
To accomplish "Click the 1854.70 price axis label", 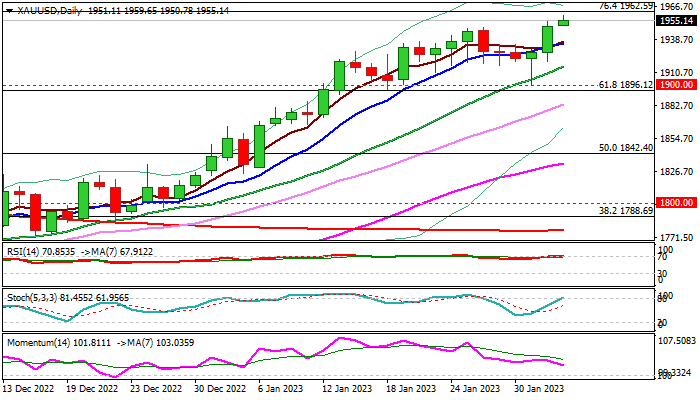I will [677, 139].
